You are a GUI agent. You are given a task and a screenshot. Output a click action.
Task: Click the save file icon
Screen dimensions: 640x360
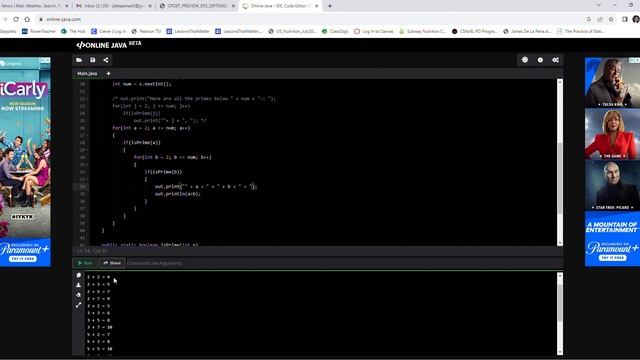tap(93, 60)
